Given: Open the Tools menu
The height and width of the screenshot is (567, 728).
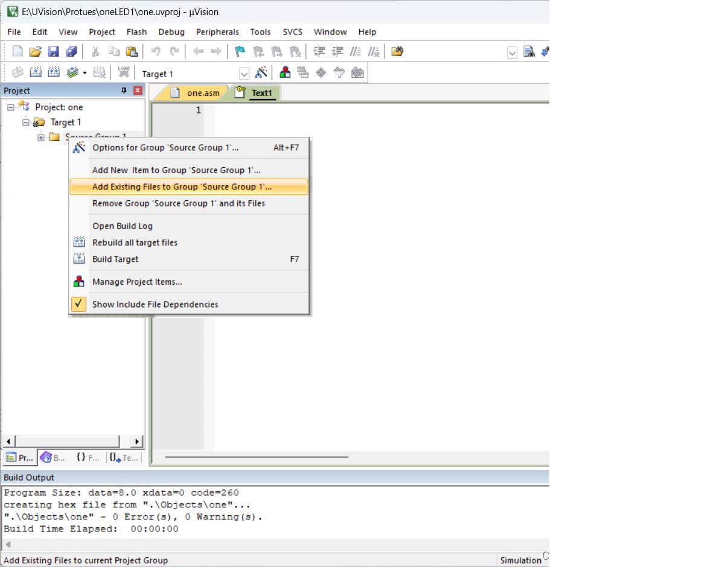Looking at the screenshot, I should pos(260,32).
